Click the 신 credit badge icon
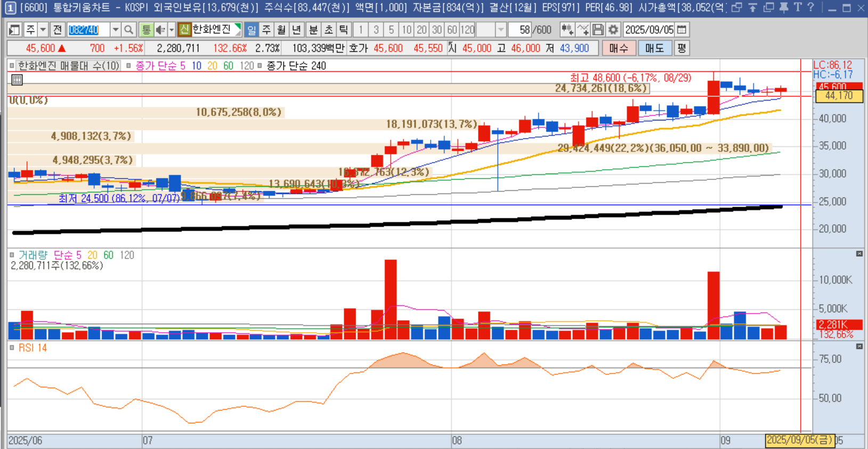 pos(184,30)
